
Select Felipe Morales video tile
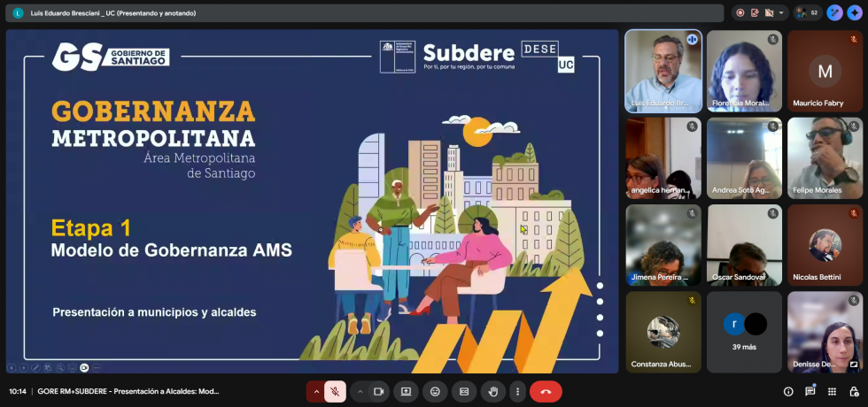point(825,157)
